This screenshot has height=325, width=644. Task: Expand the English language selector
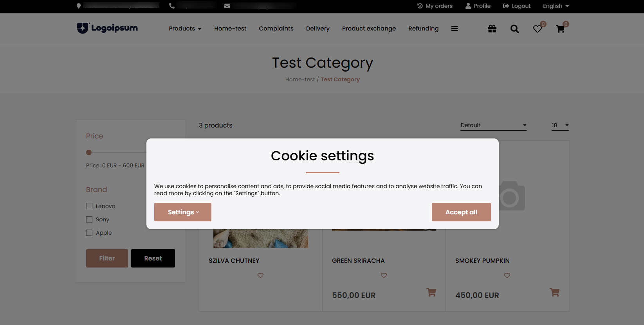(x=555, y=6)
